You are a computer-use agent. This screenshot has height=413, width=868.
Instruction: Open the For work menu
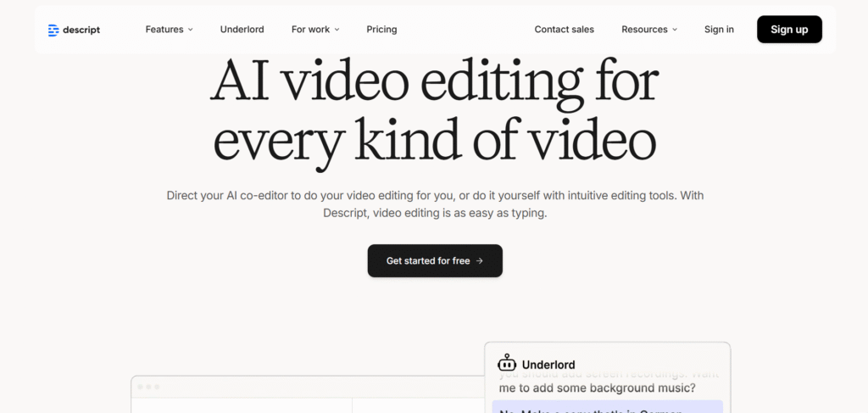coord(310,30)
